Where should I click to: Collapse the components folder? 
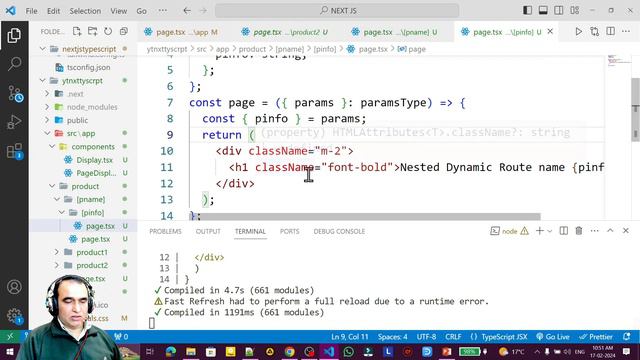52,146
